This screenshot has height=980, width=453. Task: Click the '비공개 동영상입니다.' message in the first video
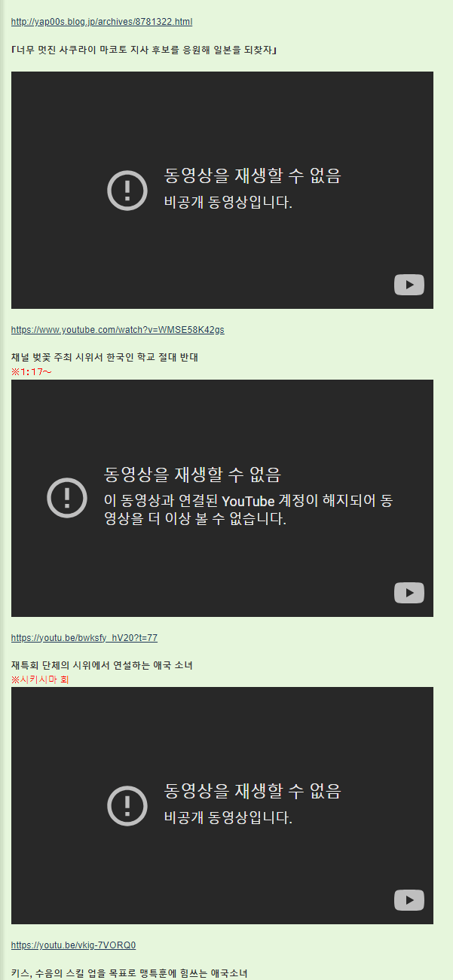point(228,203)
